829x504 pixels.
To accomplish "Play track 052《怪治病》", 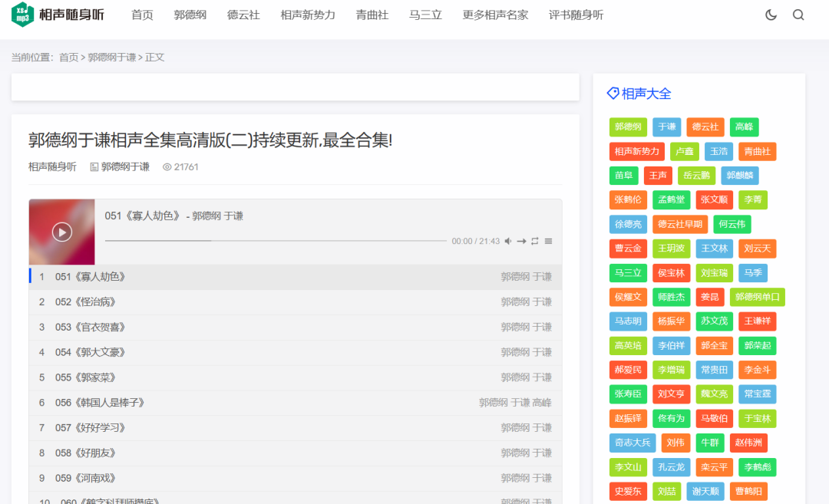I will click(x=296, y=302).
